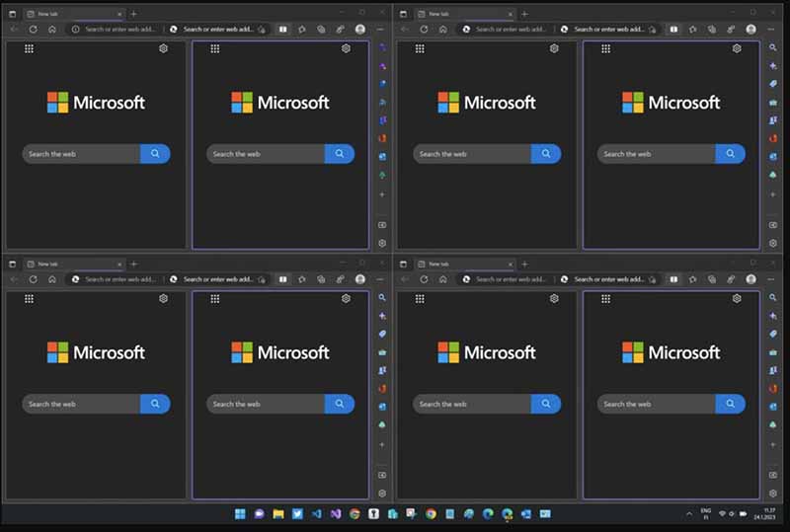Expand the taskbar hidden icons chevron
This screenshot has height=532, width=790.
(x=688, y=514)
